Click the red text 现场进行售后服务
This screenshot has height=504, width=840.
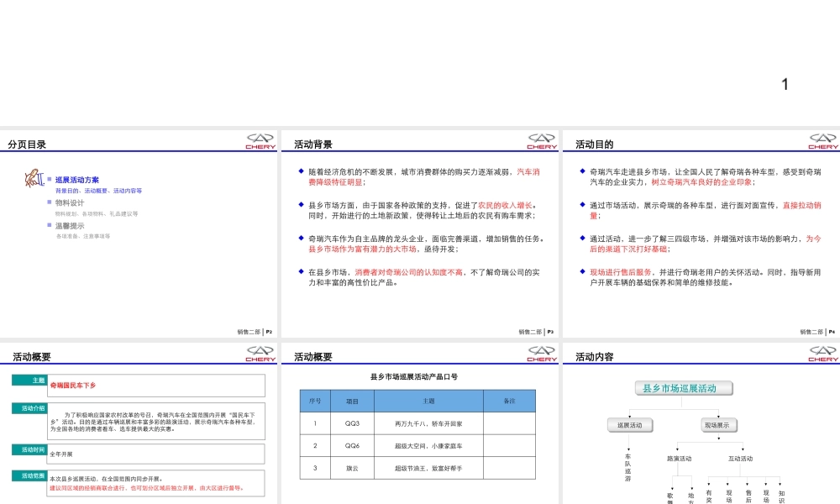621,272
